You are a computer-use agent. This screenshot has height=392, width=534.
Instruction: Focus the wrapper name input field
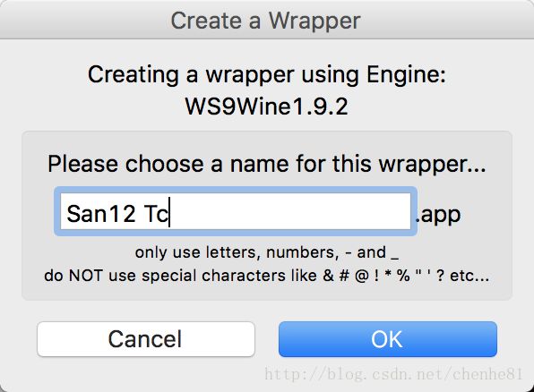click(236, 211)
